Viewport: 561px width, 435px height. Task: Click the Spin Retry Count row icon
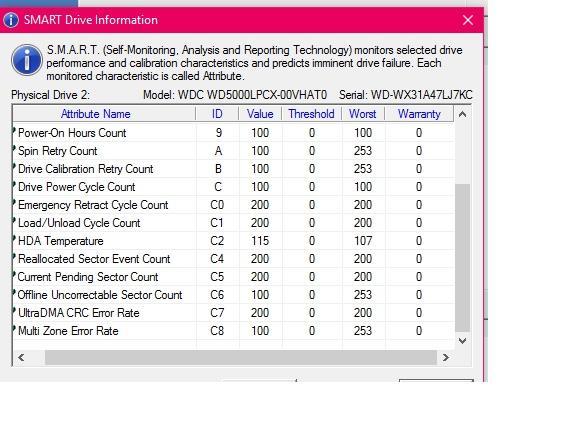click(14, 148)
